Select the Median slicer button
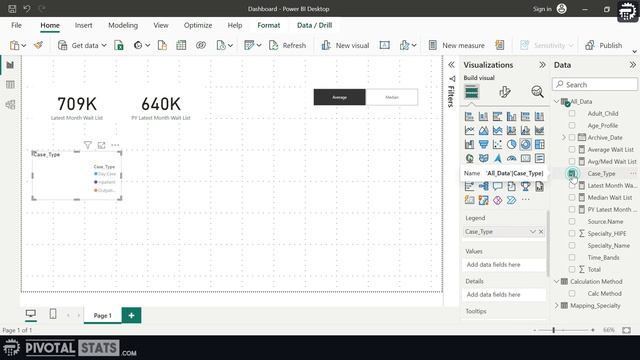Image resolution: width=640 pixels, height=360 pixels. 392,97
